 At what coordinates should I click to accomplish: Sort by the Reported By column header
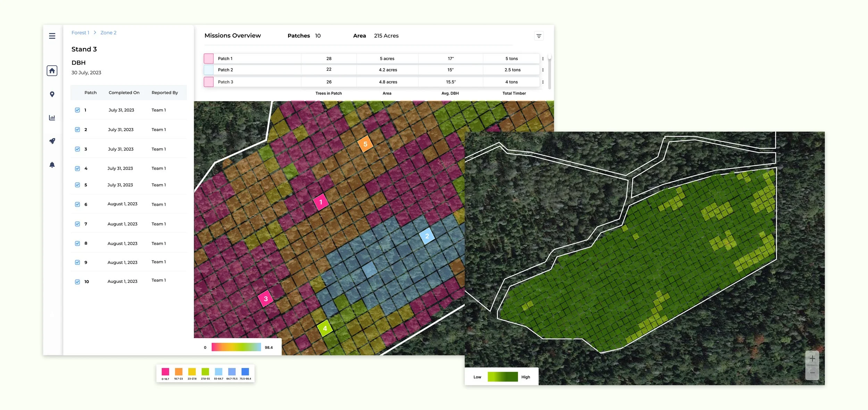[x=165, y=93]
